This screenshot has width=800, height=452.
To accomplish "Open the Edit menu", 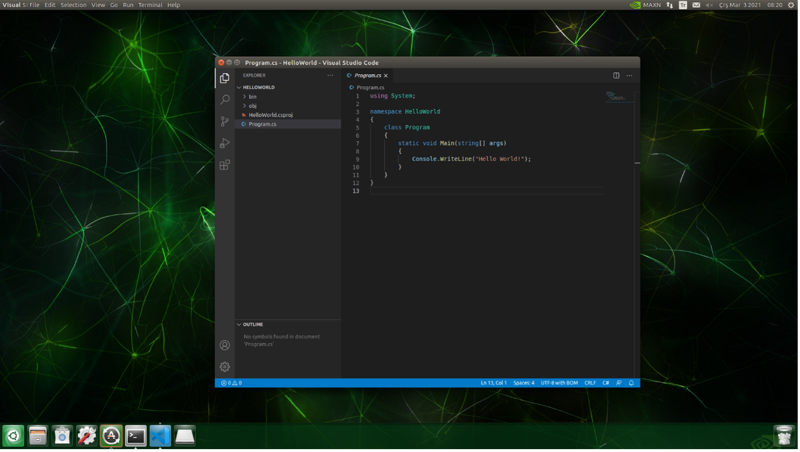I will tap(50, 5).
